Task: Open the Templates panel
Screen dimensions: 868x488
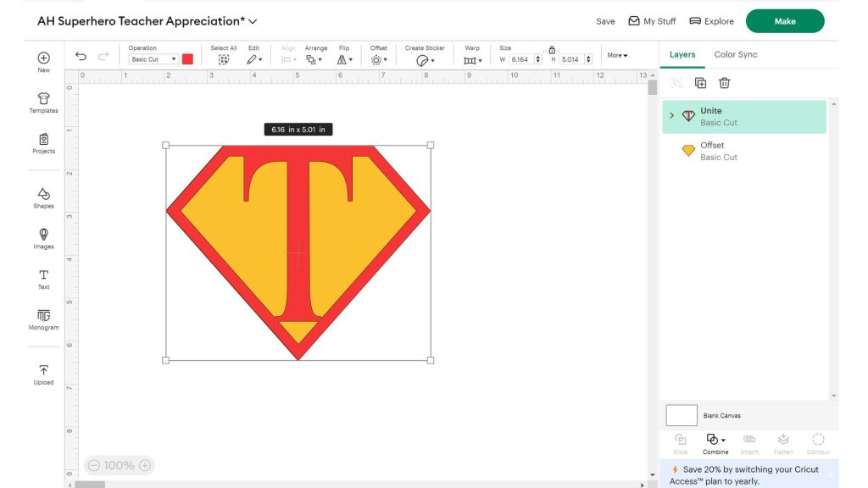Action: pyautogui.click(x=44, y=103)
